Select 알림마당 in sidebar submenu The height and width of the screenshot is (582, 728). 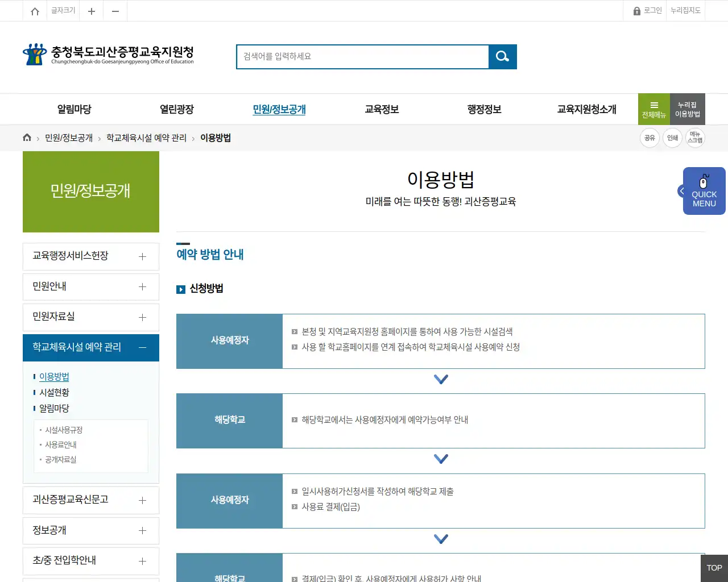[x=54, y=409]
